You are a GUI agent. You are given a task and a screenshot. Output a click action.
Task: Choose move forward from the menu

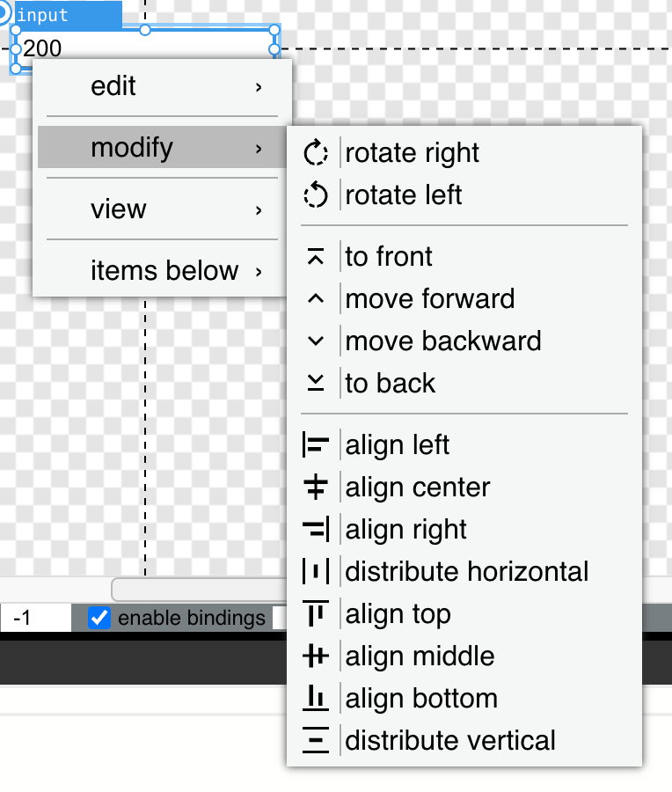point(429,299)
